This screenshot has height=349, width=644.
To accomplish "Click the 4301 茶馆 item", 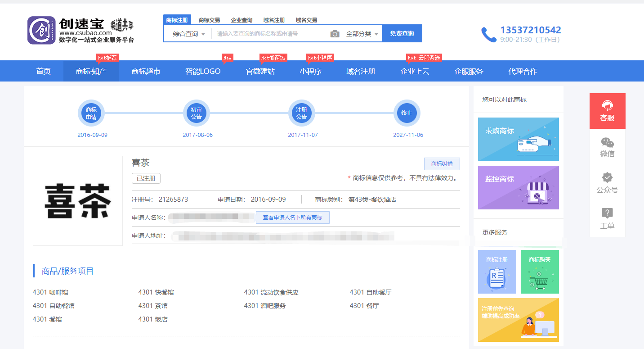I will pos(153,306).
